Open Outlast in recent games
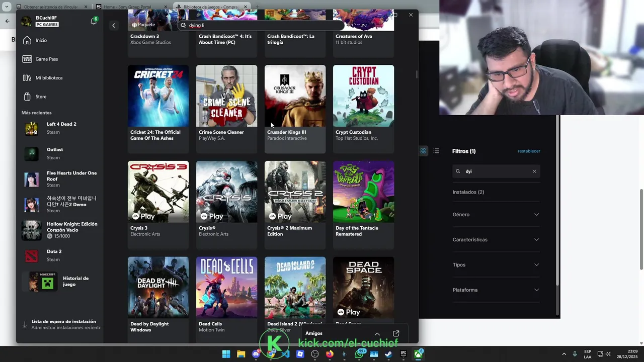The height and width of the screenshot is (362, 644). point(59,153)
